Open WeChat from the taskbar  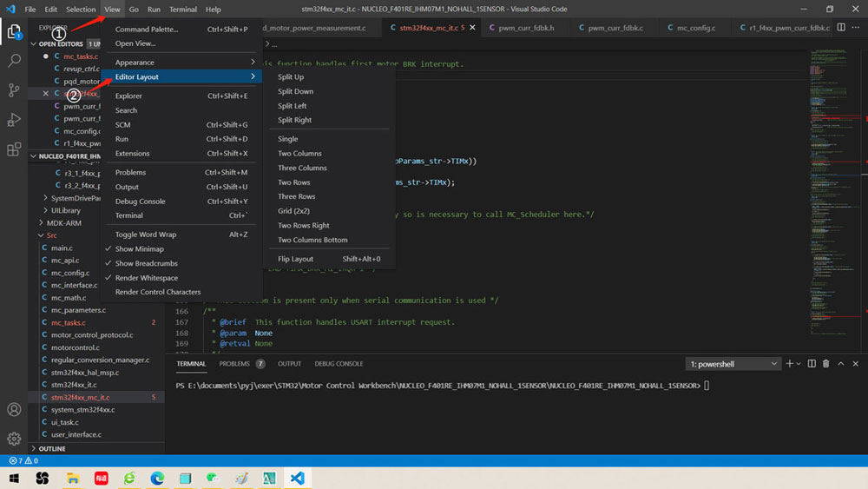(x=214, y=478)
